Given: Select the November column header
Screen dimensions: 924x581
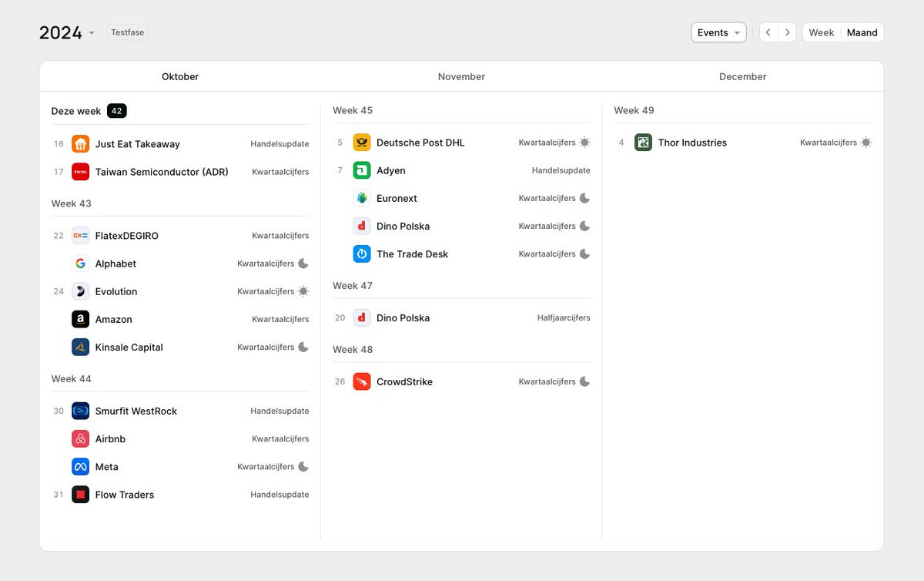Looking at the screenshot, I should (x=461, y=76).
